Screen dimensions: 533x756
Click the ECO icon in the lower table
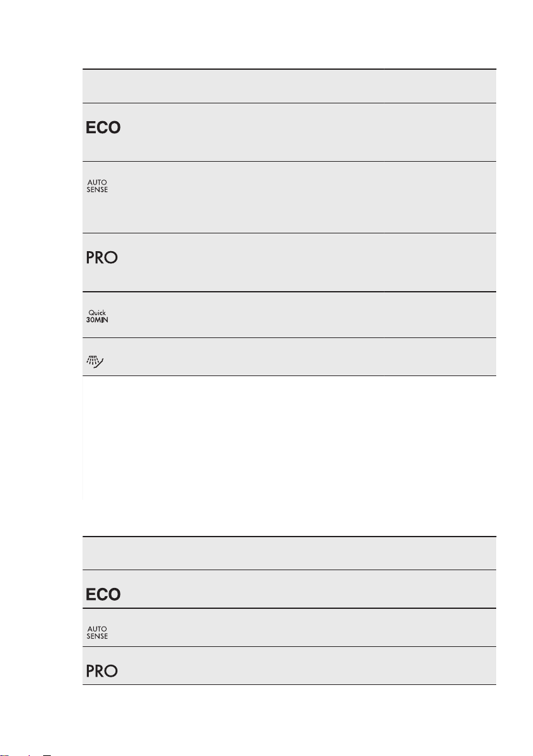click(x=103, y=594)
